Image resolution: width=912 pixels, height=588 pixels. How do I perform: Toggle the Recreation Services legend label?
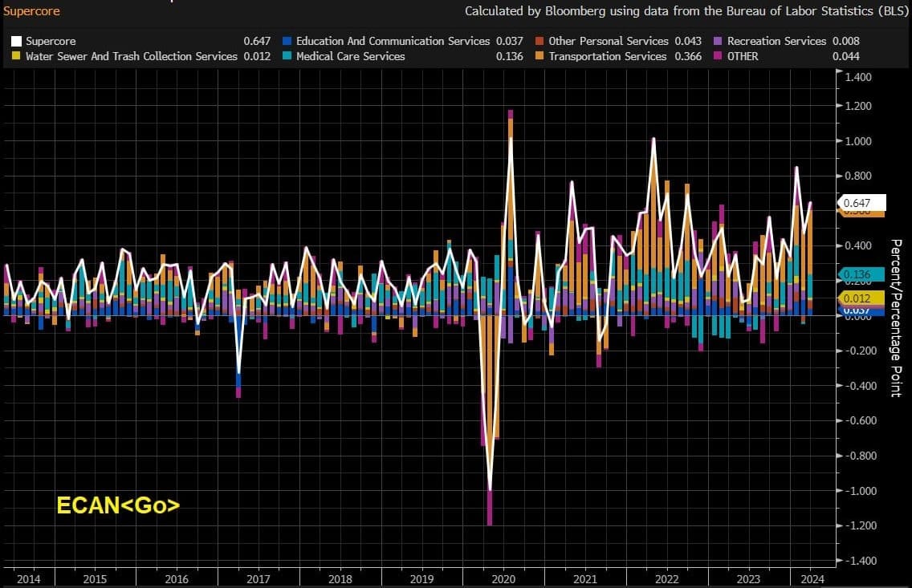tap(776, 41)
